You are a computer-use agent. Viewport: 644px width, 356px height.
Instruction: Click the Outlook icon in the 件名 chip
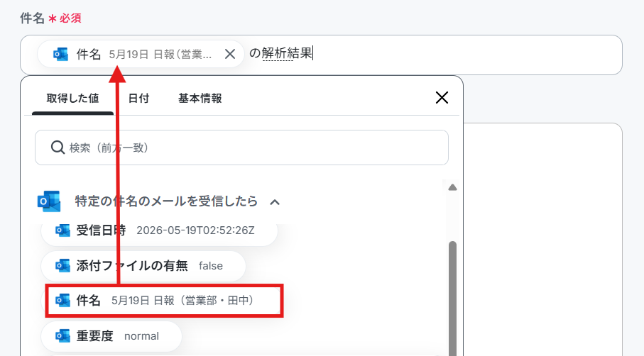click(x=61, y=54)
